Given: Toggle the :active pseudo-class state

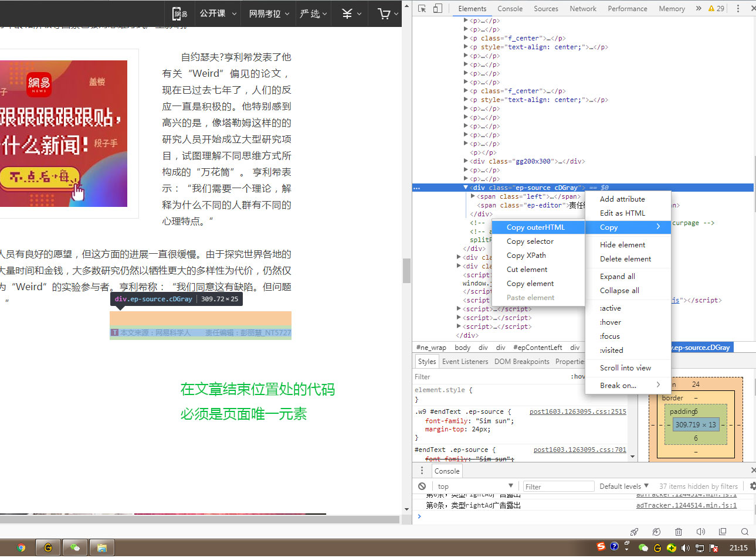Looking at the screenshot, I should coord(611,308).
